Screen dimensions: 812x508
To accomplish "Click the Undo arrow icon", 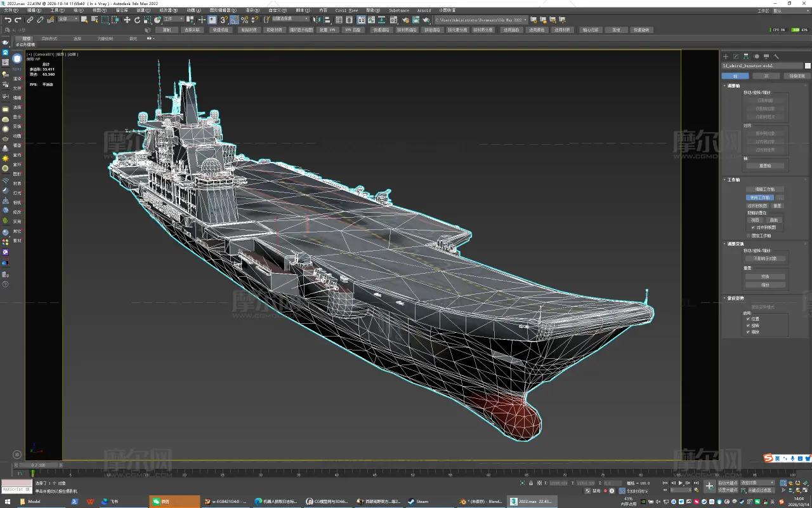I will (x=8, y=20).
